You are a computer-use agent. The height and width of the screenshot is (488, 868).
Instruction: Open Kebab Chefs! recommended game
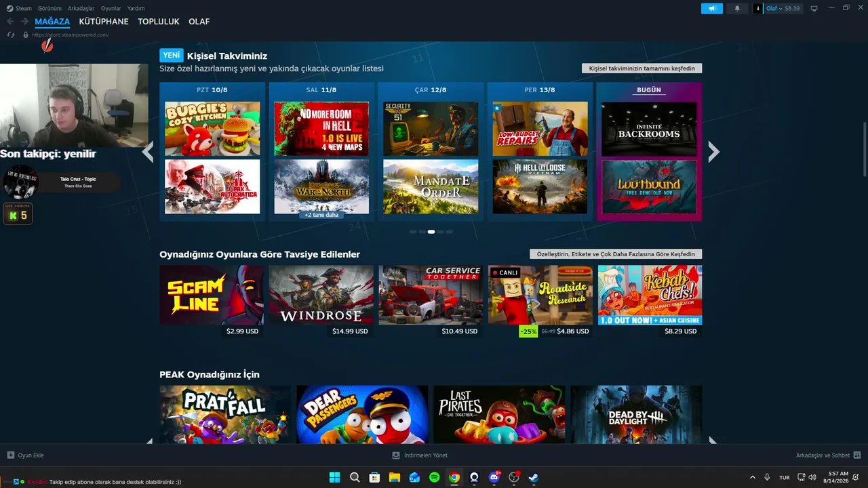pos(650,295)
